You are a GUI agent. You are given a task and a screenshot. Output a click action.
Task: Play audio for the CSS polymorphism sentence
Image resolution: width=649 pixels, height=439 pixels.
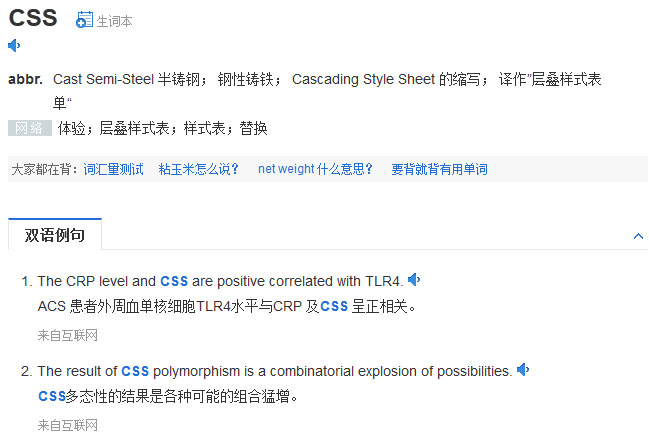[523, 370]
